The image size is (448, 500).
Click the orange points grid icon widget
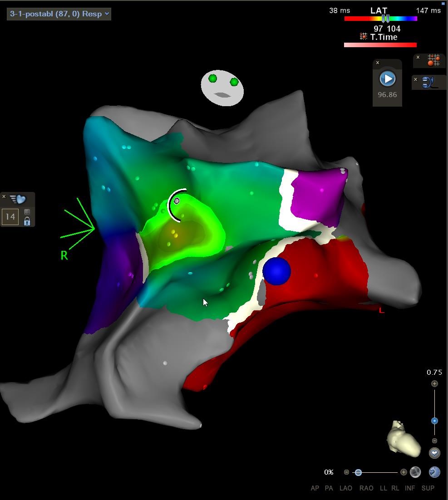coord(433,60)
